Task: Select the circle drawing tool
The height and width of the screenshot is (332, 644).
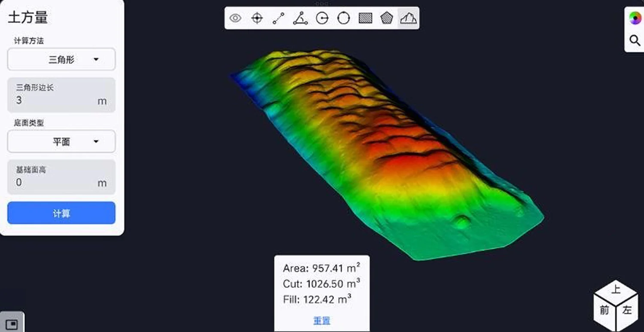Action: coord(343,18)
